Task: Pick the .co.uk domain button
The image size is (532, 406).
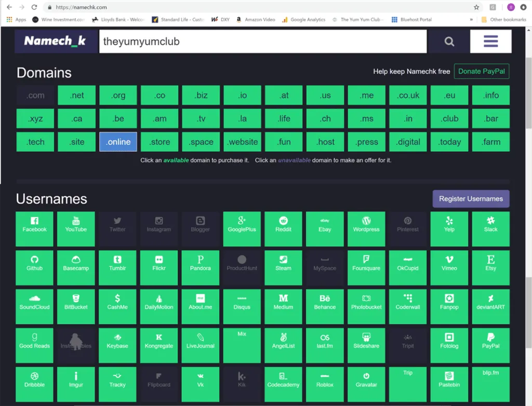Action: pos(408,96)
